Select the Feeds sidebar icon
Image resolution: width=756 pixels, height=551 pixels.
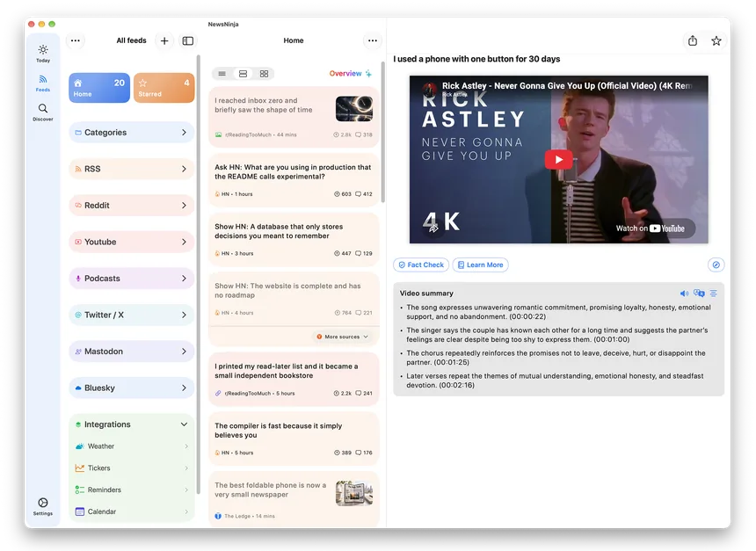[43, 83]
